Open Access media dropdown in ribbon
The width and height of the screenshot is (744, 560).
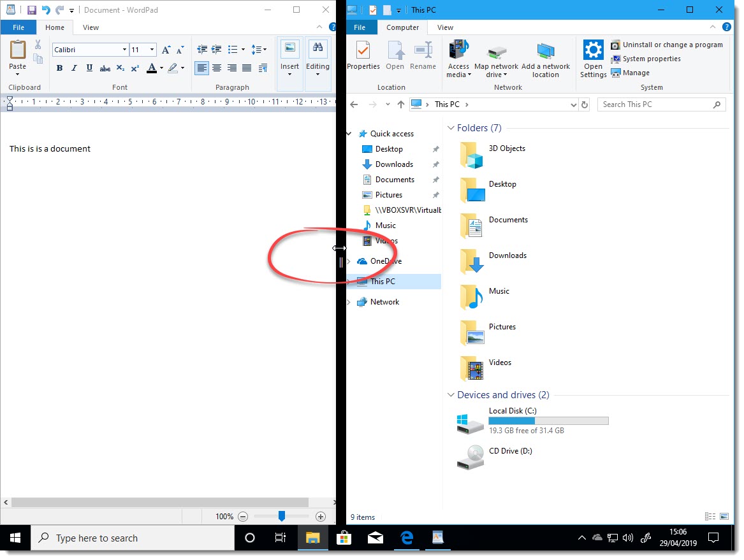[x=458, y=59]
